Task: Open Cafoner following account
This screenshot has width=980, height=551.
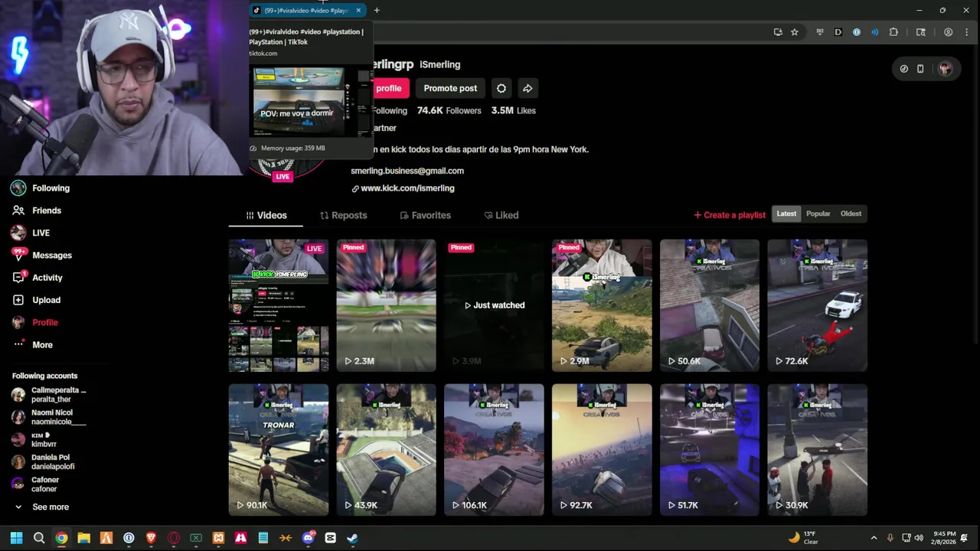Action: [x=35, y=484]
